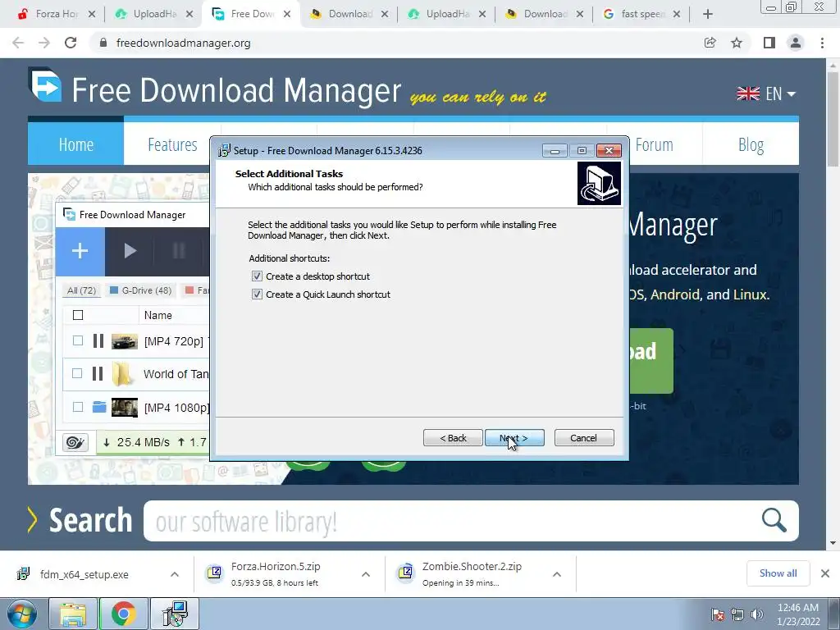The height and width of the screenshot is (630, 840).
Task: Click the pause icon on World of Tanks row
Action: click(98, 373)
